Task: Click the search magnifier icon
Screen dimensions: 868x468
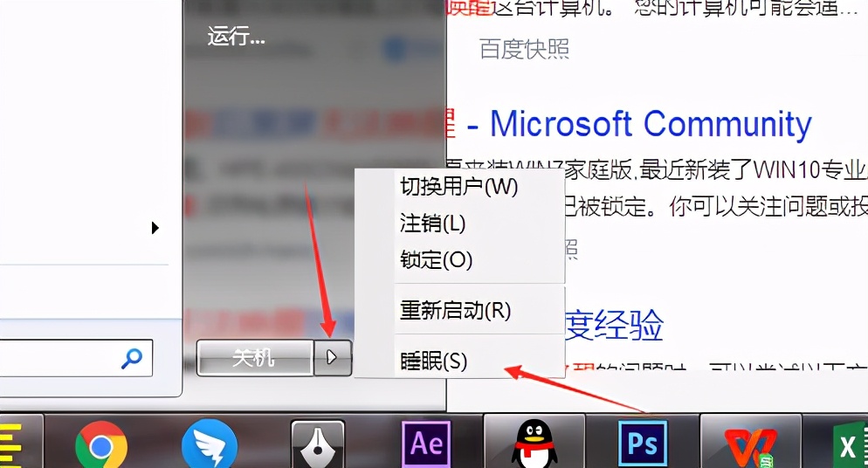Action: click(132, 359)
